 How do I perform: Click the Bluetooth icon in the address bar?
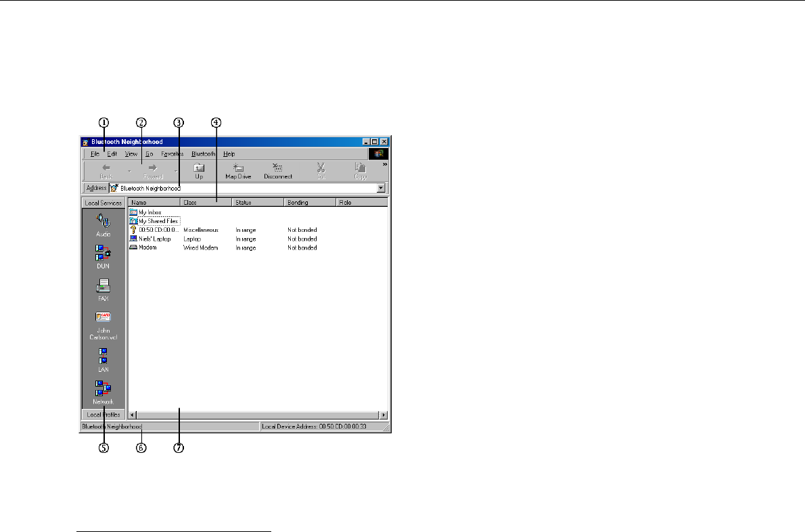pyautogui.click(x=114, y=189)
